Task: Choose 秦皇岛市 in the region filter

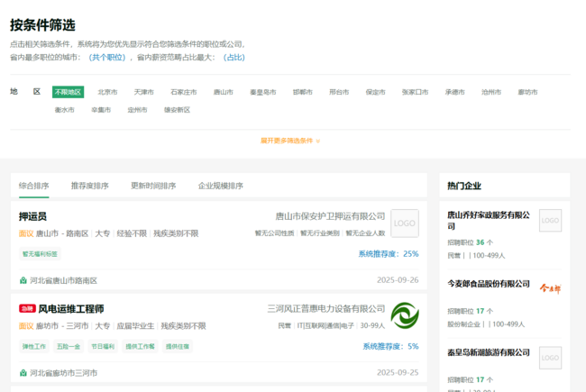Action: tap(262, 92)
